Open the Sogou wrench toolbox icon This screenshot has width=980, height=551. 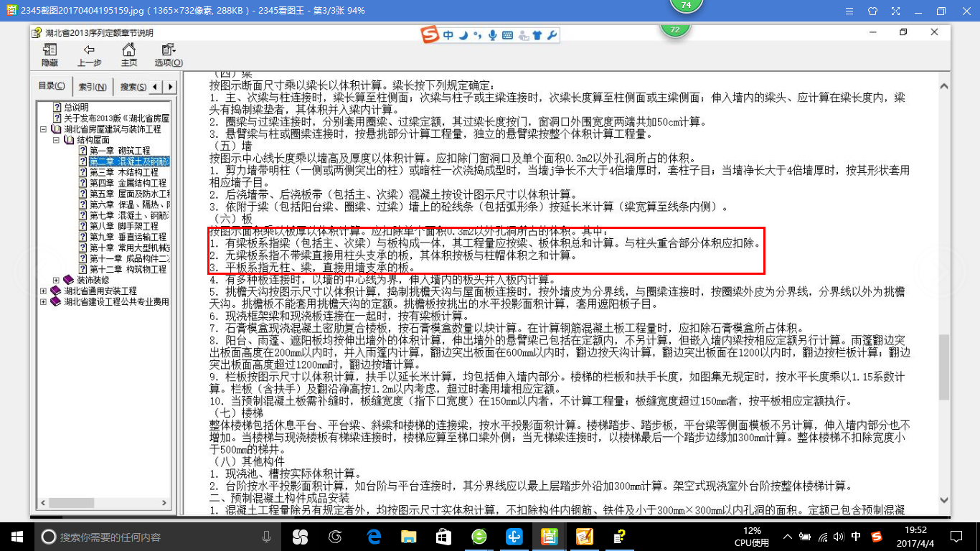(552, 35)
